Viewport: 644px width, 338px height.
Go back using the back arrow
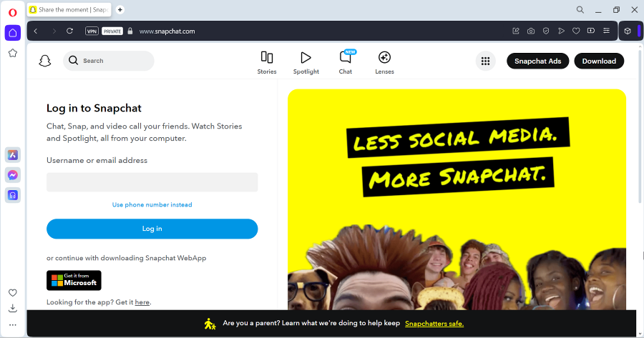[36, 31]
